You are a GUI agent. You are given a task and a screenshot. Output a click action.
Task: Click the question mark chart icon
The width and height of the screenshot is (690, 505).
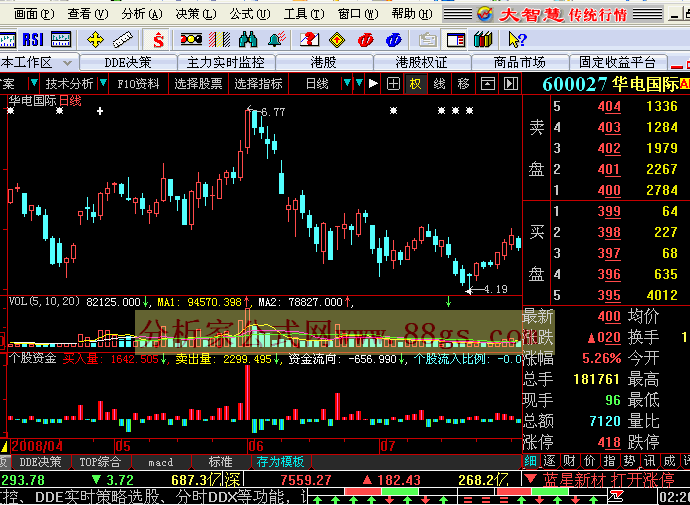coord(309,40)
